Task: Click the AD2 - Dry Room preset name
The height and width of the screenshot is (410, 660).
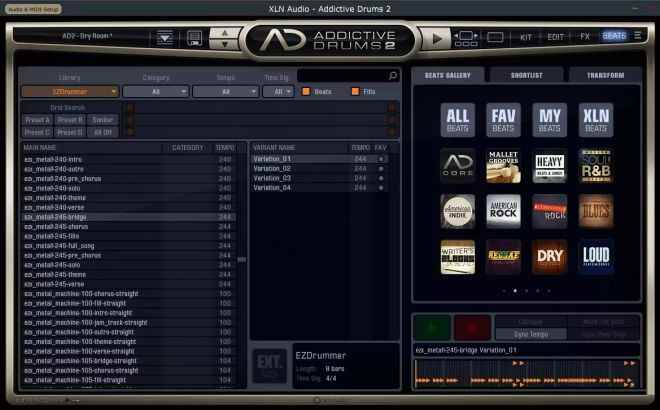Action: (87, 36)
